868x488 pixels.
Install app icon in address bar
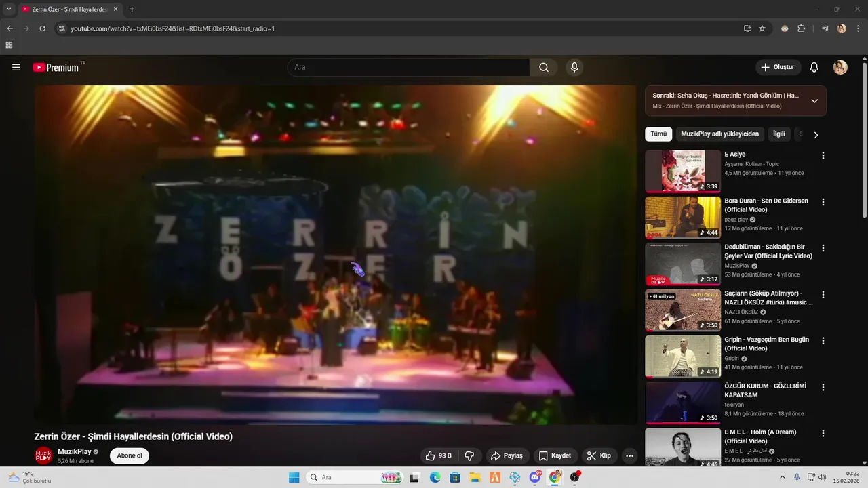pos(747,28)
